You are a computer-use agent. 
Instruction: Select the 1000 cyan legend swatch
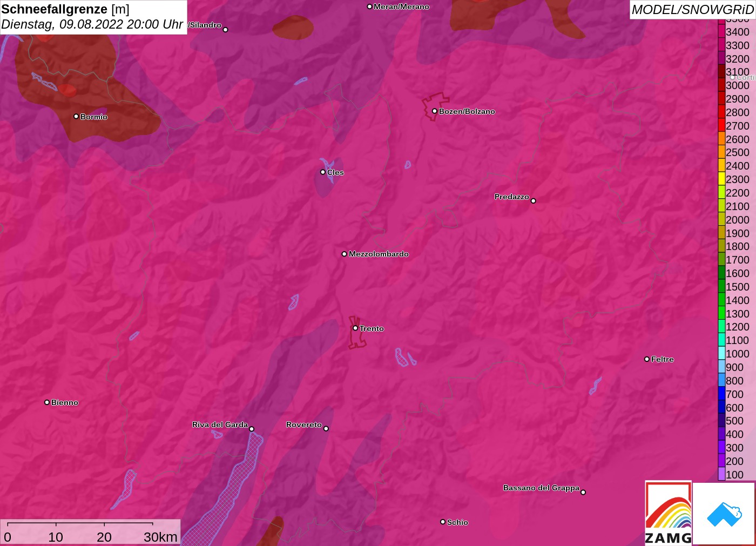click(x=721, y=353)
